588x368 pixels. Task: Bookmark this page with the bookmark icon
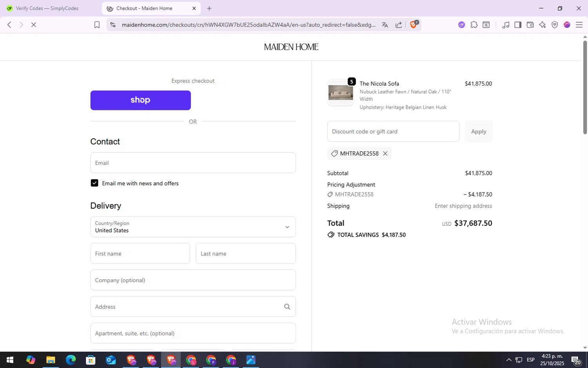[97, 25]
